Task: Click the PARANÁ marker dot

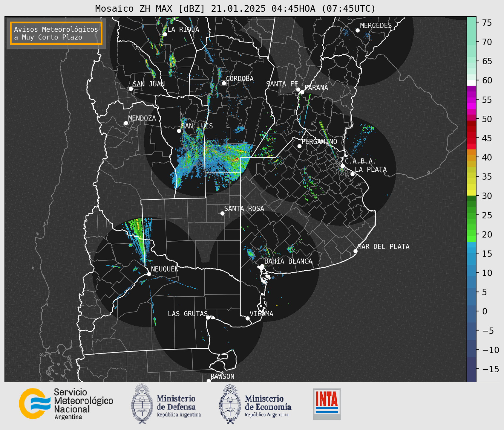Action: click(x=302, y=92)
